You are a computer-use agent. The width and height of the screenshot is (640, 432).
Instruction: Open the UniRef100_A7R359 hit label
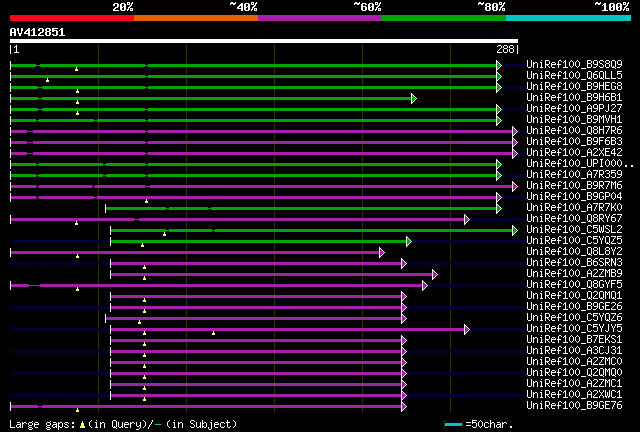pos(574,174)
